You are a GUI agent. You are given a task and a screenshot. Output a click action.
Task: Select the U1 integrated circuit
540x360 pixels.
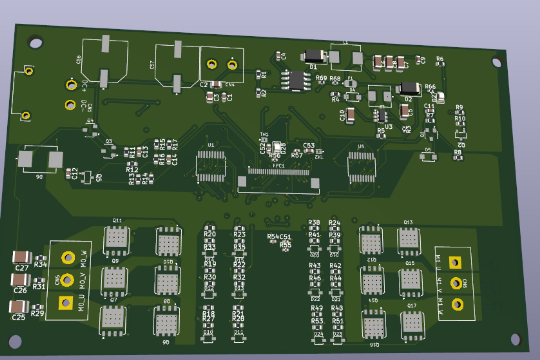[x=211, y=166]
